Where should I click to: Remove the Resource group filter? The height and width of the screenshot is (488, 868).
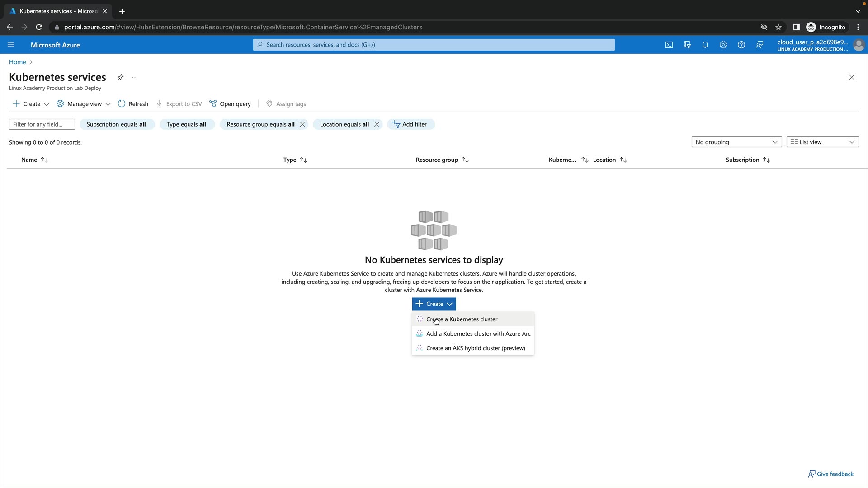pos(302,124)
